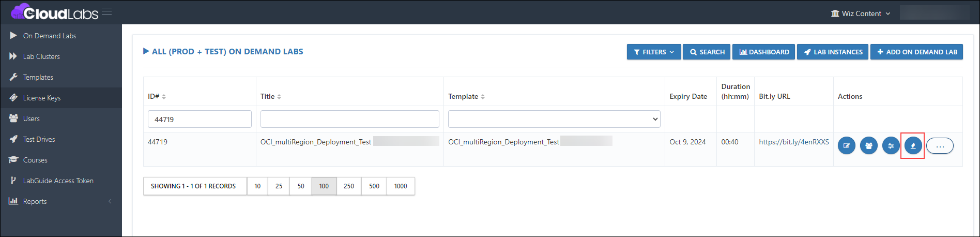Click the settings sliders action icon
This screenshot has height=237, width=980.
click(x=891, y=146)
